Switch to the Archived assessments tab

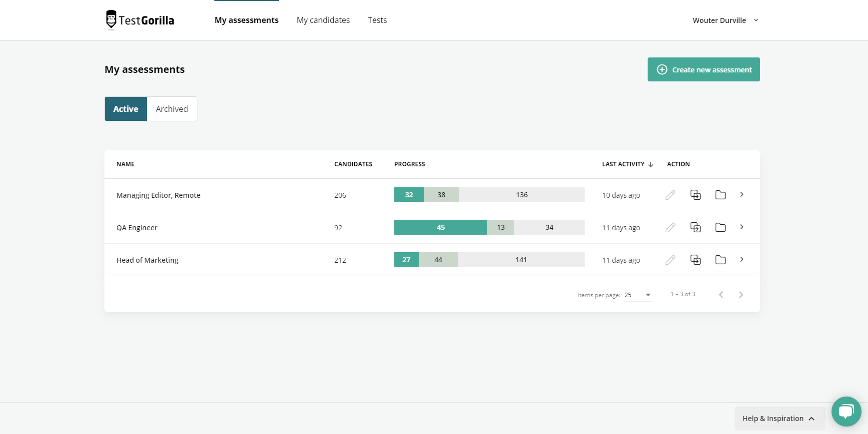pos(172,109)
